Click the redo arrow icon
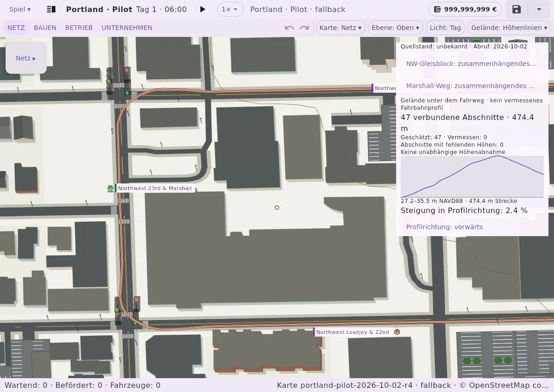This screenshot has width=554, height=392. pyautogui.click(x=304, y=28)
